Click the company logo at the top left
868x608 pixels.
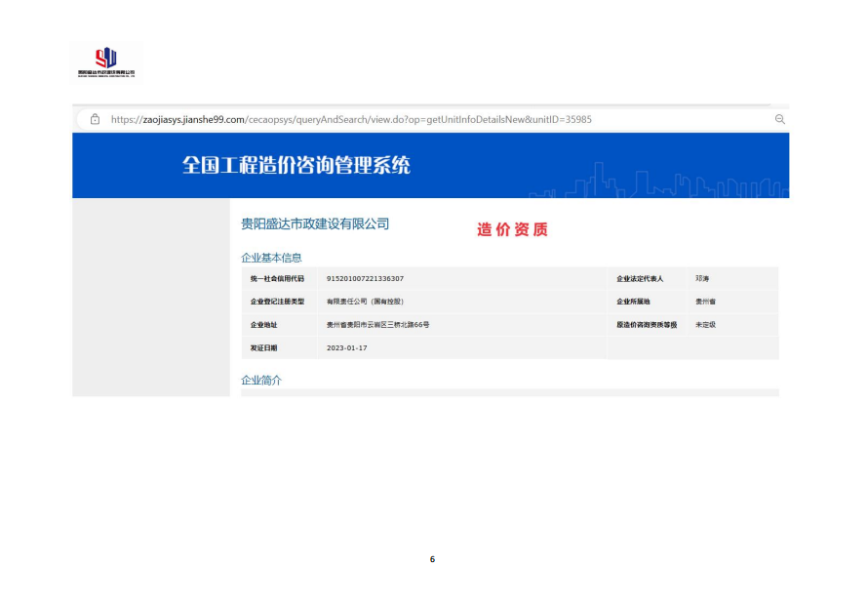point(106,62)
